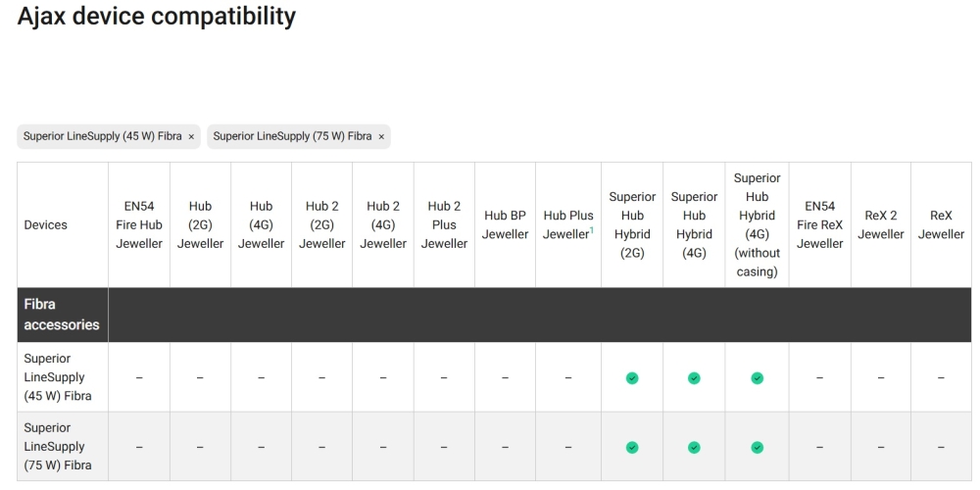Click the EN54 Fire Hub Jeweller column header

point(139,224)
